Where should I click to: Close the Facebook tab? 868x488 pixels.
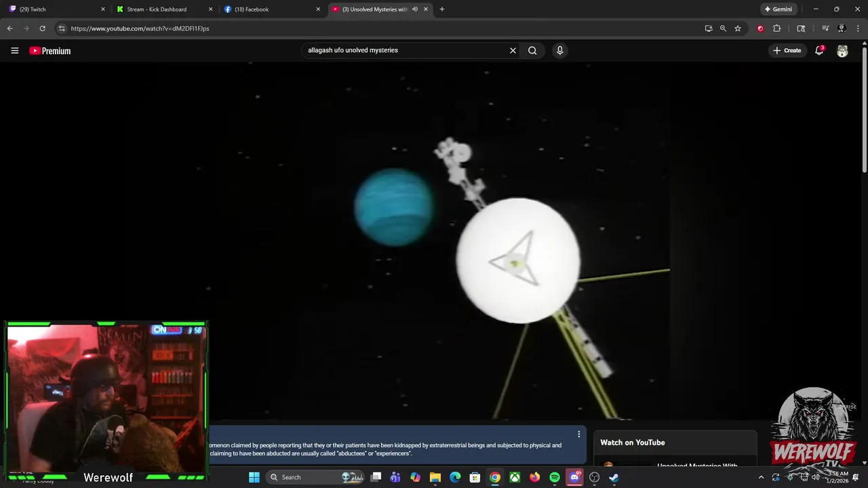point(318,9)
